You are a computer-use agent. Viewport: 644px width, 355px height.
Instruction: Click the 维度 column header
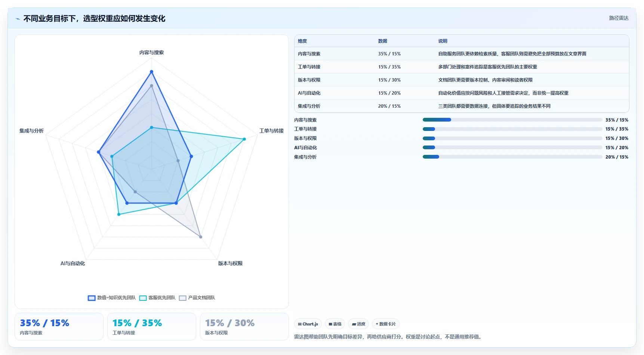302,41
